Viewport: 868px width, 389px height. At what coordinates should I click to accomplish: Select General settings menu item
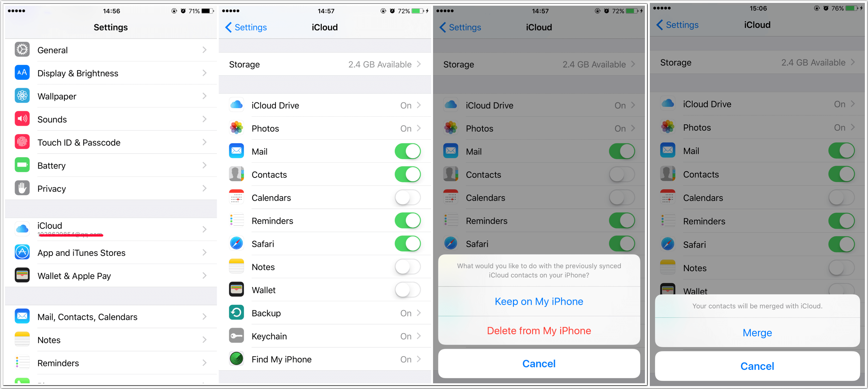click(x=109, y=49)
